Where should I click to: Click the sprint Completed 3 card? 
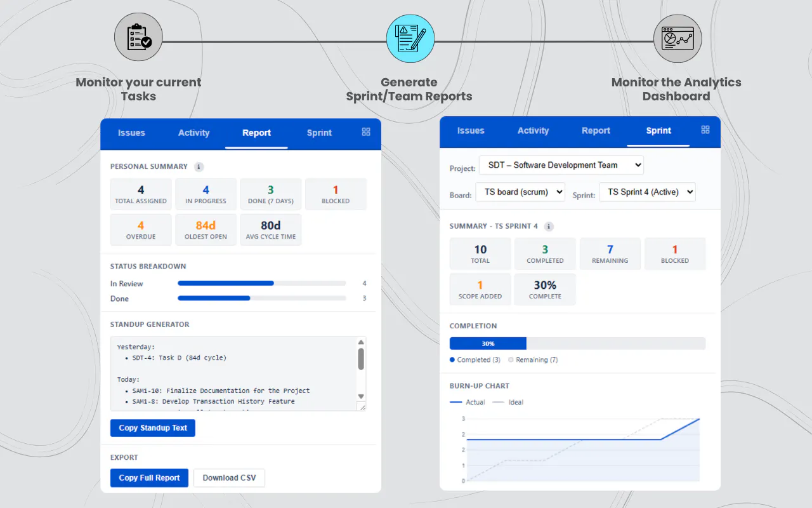pyautogui.click(x=545, y=254)
